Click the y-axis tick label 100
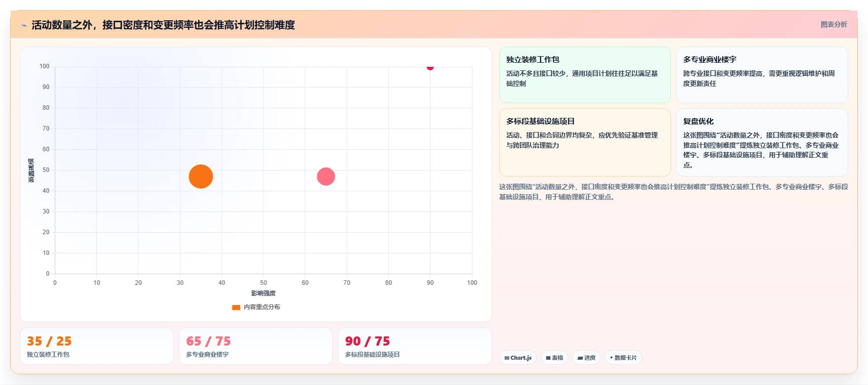Image resolution: width=868 pixels, height=385 pixels. (x=45, y=66)
